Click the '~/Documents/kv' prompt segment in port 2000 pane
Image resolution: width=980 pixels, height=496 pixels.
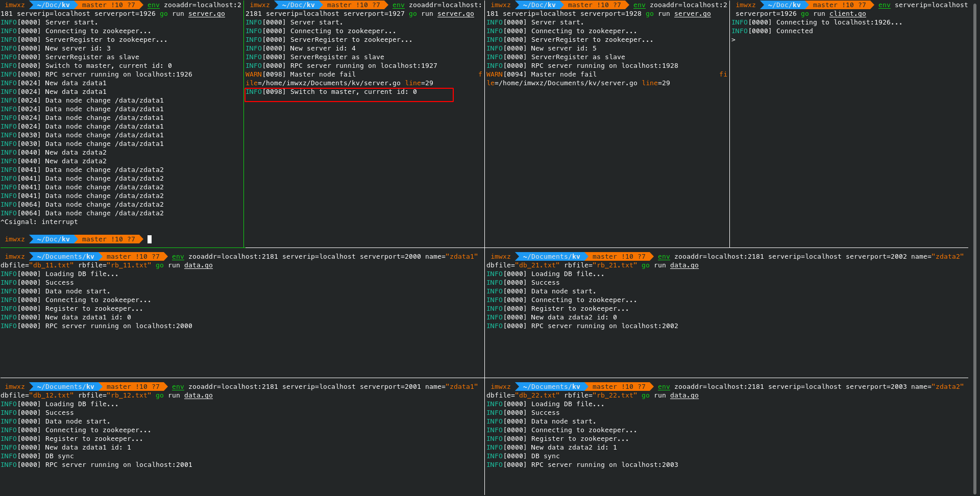tap(65, 257)
